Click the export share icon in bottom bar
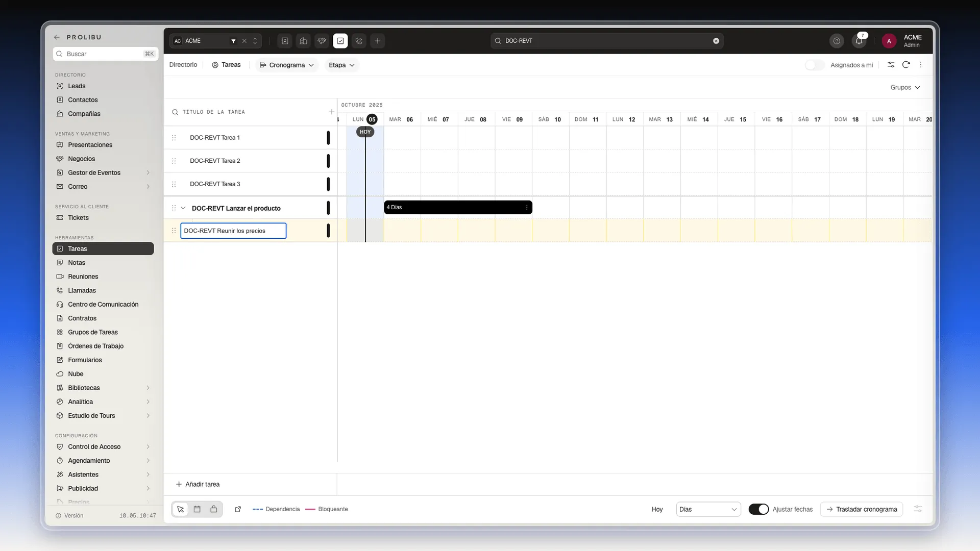 point(238,509)
